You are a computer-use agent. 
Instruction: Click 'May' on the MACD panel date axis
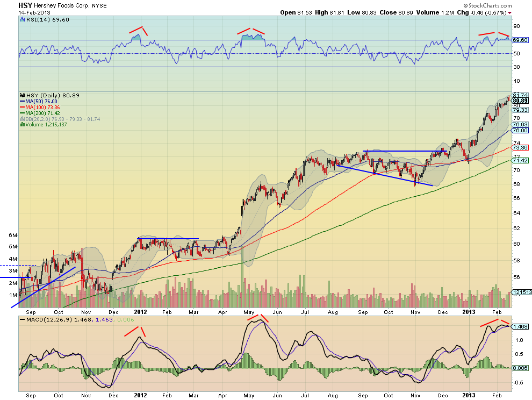point(249,396)
